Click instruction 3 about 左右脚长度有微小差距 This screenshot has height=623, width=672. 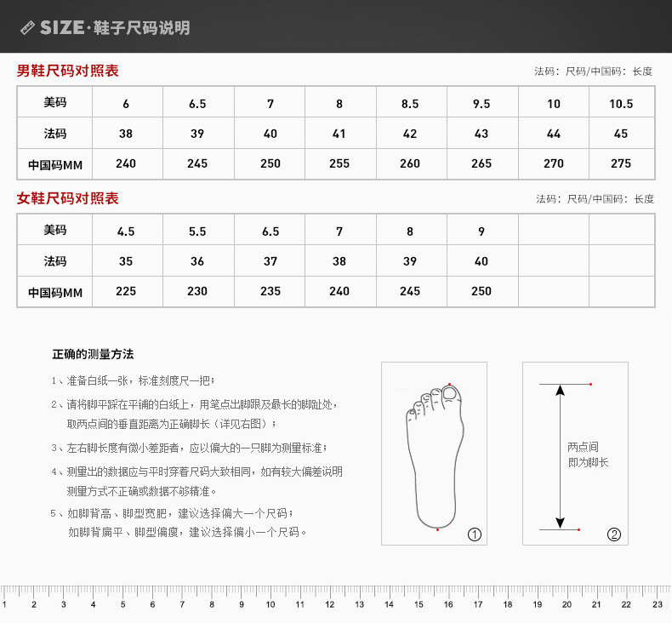pos(190,448)
